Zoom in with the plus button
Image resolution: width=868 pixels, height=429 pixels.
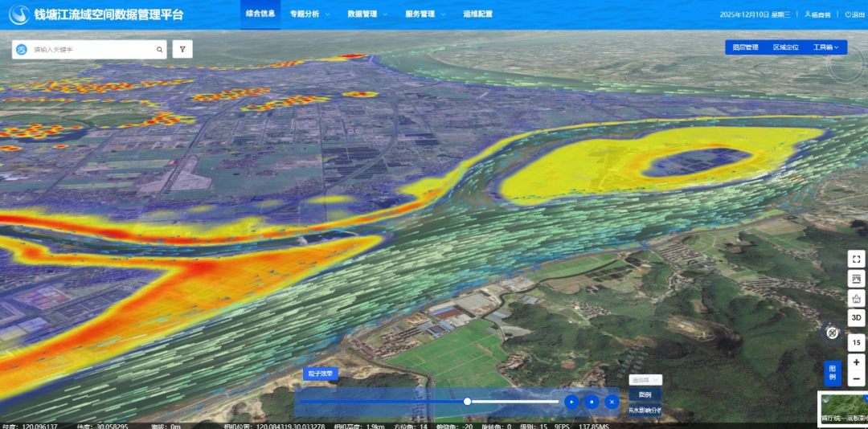point(857,362)
